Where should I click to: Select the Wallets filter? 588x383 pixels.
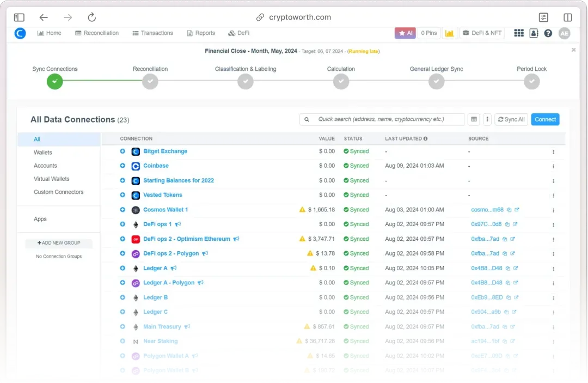point(43,153)
